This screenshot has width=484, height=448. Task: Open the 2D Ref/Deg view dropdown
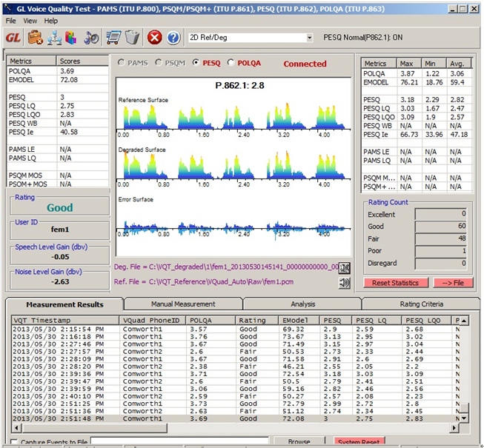[309, 38]
